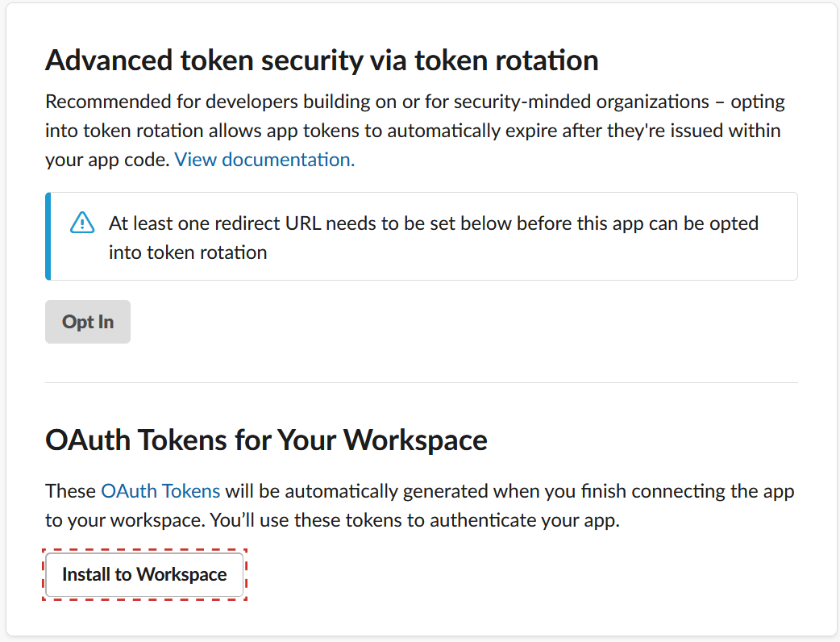Click the your app code text

click(x=107, y=160)
